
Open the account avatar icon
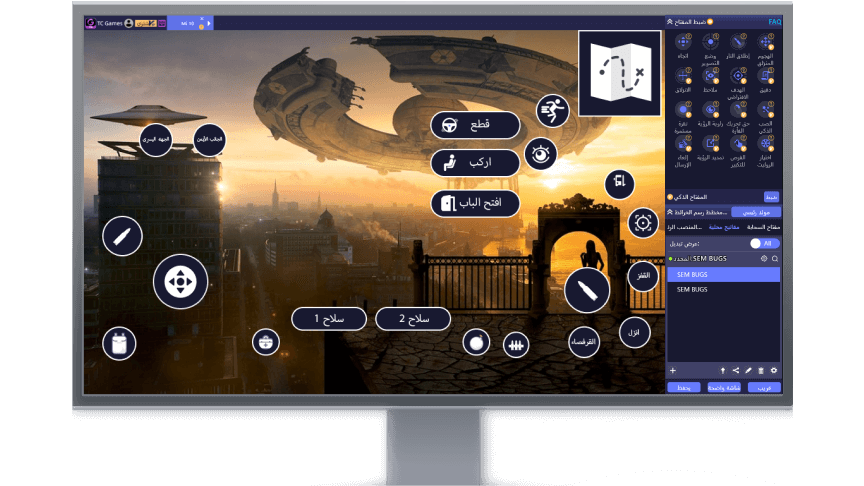point(129,23)
